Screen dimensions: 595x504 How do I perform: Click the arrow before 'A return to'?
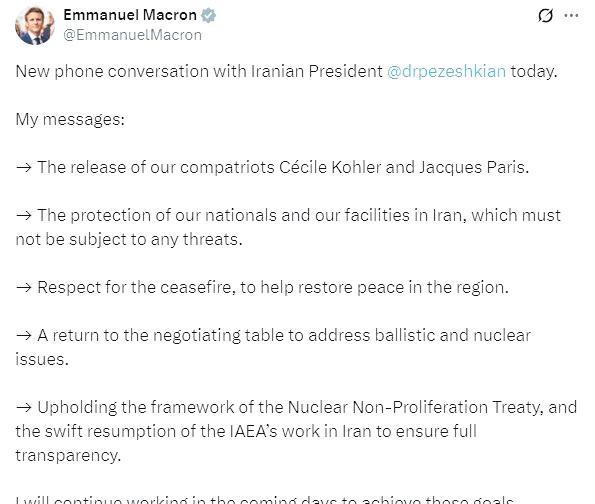point(24,335)
